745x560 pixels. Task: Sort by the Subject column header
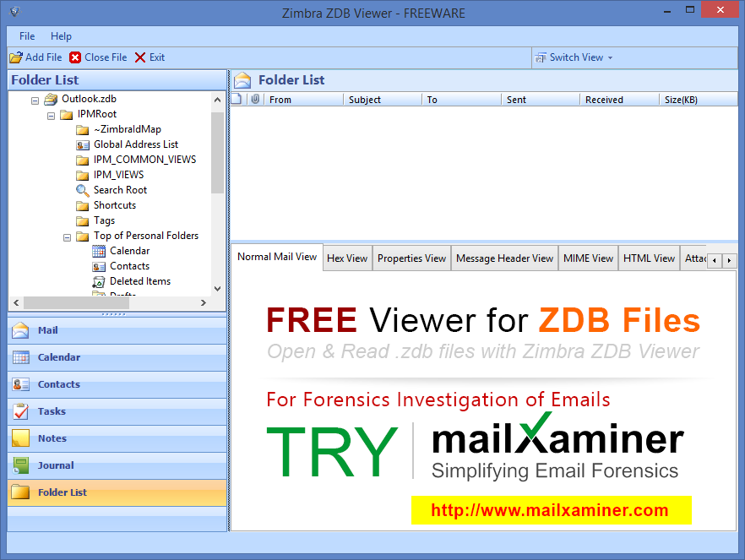[383, 100]
